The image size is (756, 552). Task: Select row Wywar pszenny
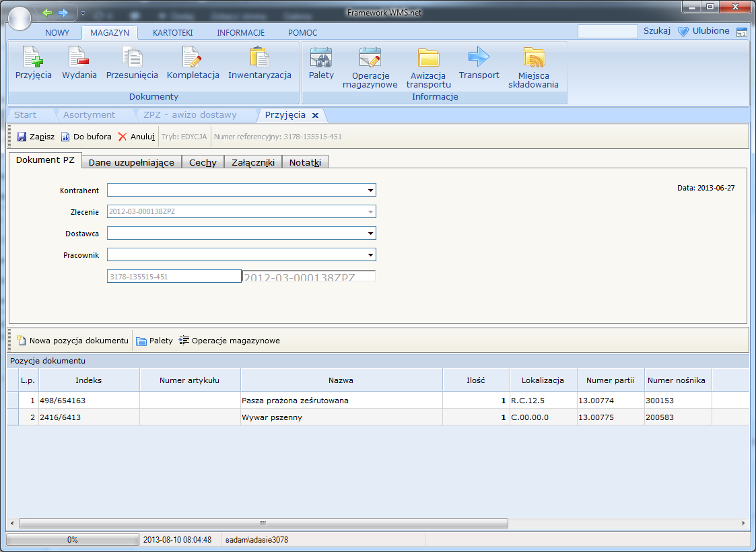pyautogui.click(x=378, y=417)
